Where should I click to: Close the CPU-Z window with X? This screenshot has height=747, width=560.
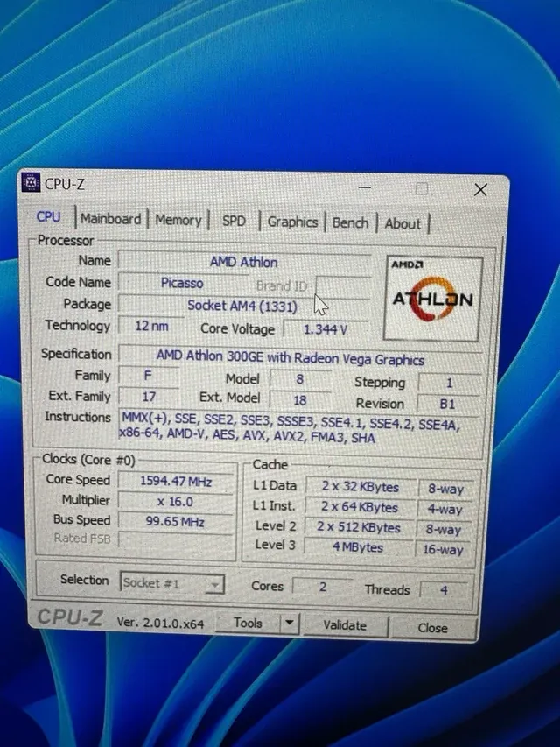coord(480,190)
